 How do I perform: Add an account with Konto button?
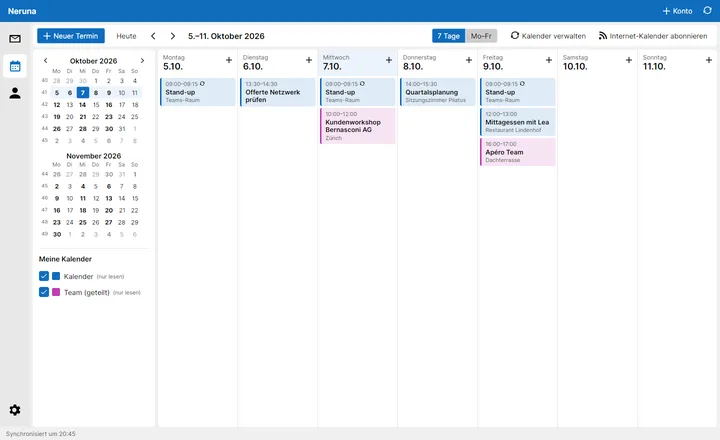click(x=677, y=11)
